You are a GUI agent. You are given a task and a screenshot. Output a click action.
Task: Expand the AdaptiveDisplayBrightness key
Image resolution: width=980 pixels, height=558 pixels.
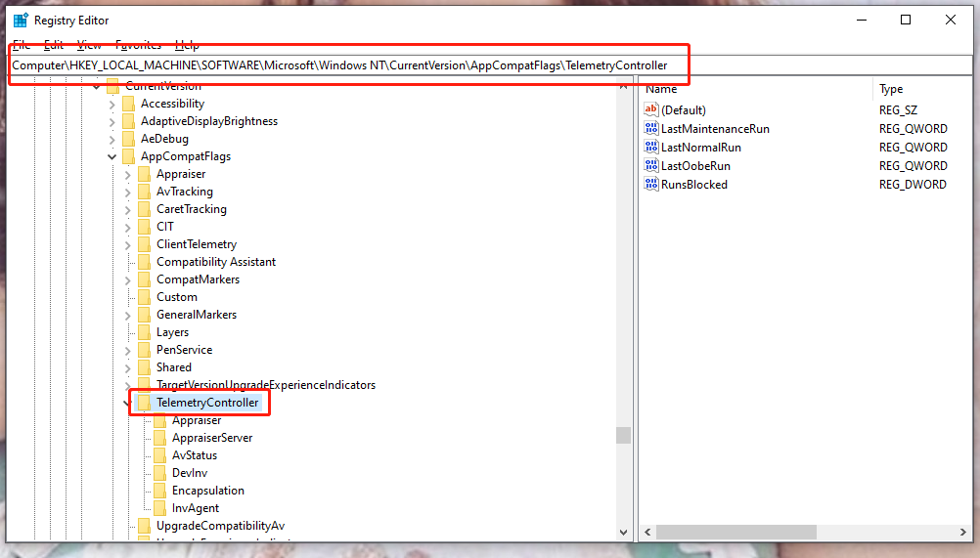(x=112, y=122)
